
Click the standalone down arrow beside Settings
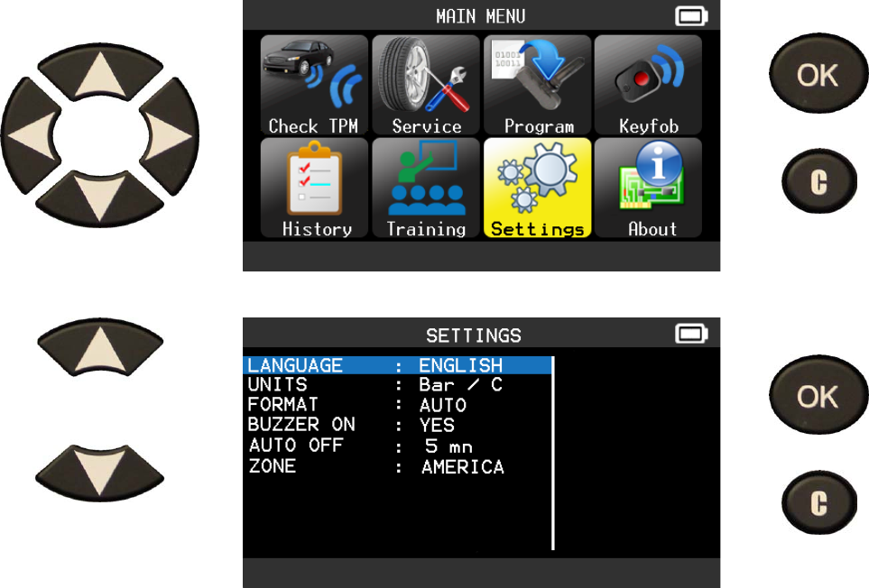coord(100,473)
